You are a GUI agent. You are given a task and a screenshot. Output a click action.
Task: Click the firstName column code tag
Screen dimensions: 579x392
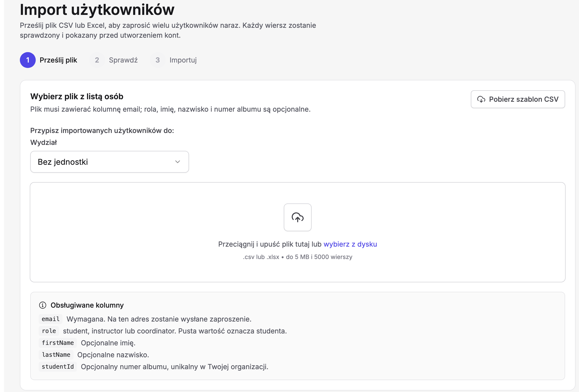point(58,343)
